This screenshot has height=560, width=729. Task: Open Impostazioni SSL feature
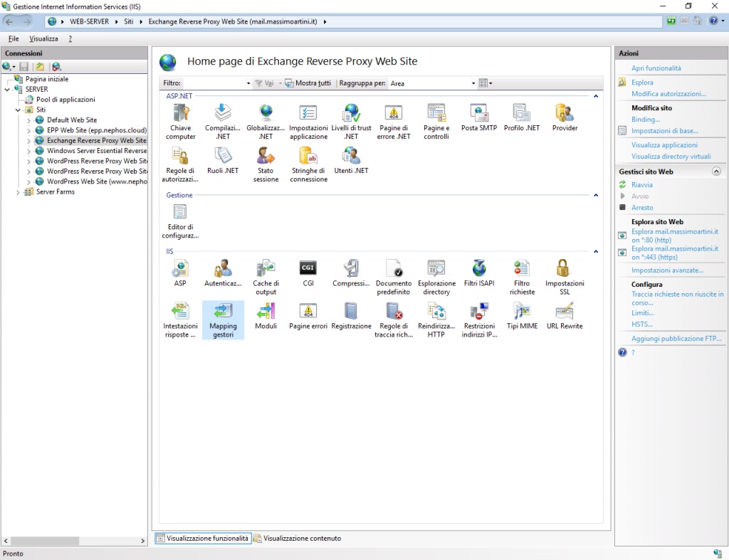[565, 277]
